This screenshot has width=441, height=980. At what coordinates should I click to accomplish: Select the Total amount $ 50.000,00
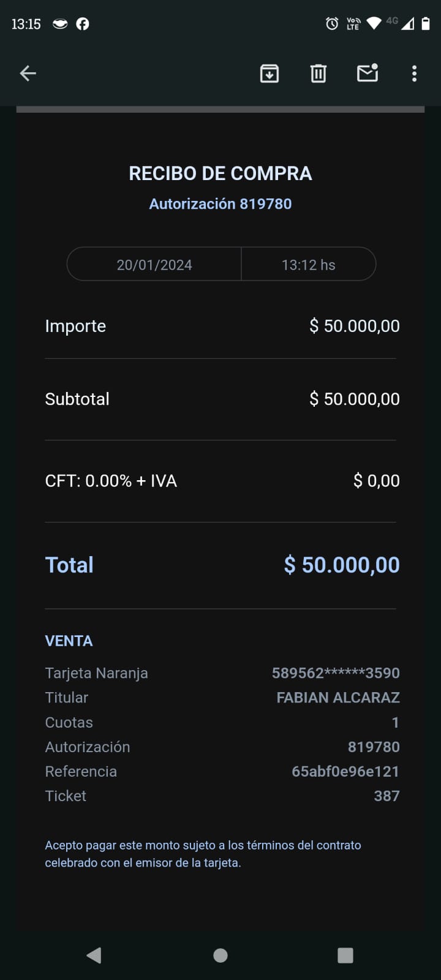[342, 565]
